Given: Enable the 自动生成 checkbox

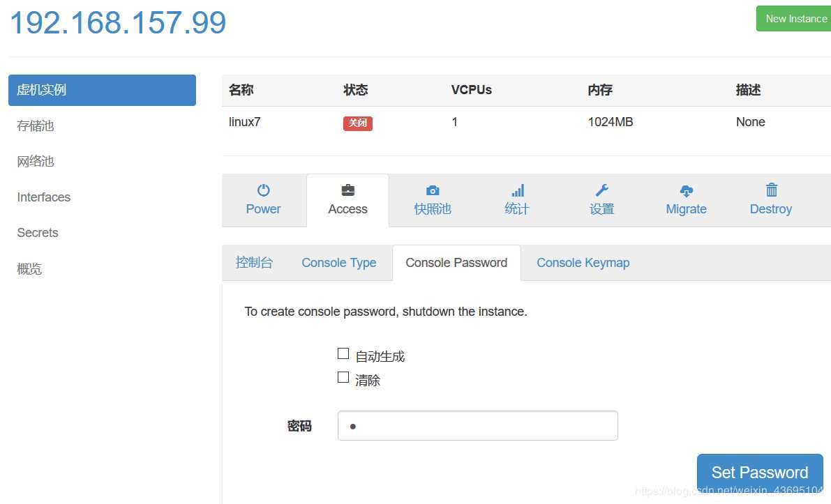Looking at the screenshot, I should click(x=343, y=353).
